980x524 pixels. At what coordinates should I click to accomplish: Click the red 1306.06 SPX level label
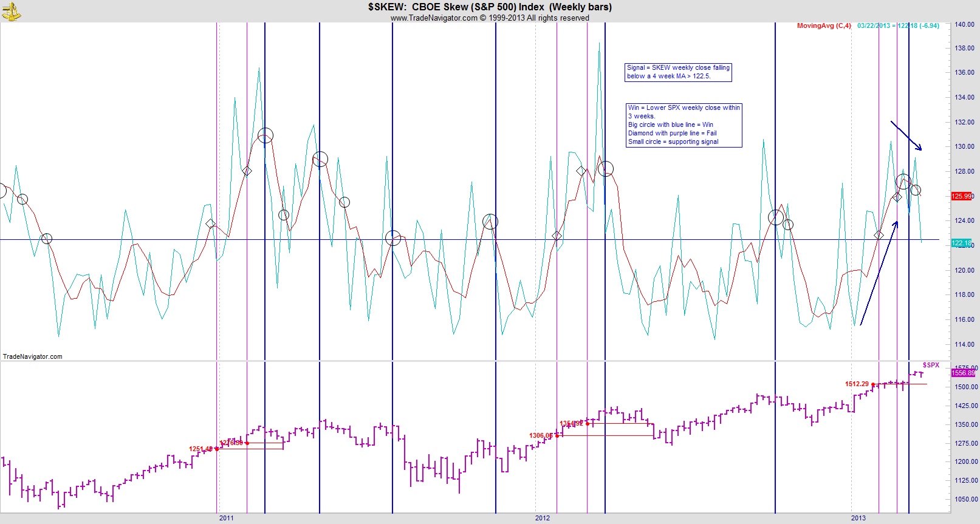pyautogui.click(x=541, y=435)
